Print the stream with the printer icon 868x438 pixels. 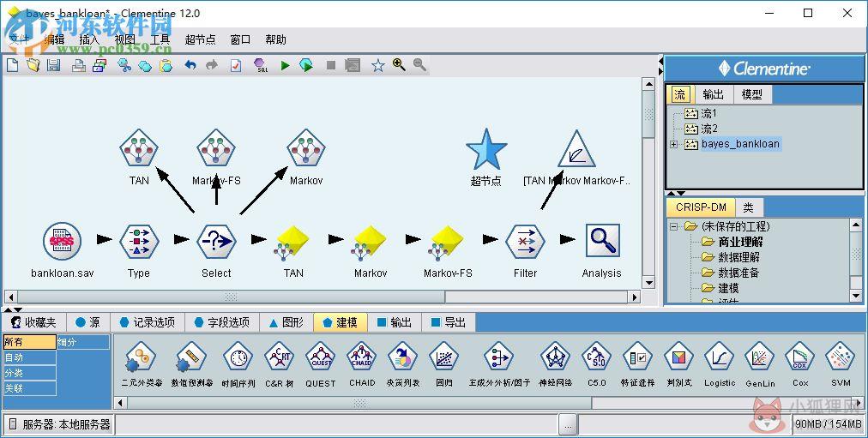[x=79, y=65]
